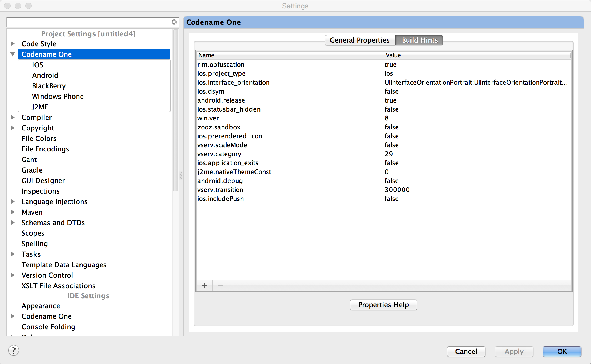The width and height of the screenshot is (591, 364).
Task: Select the j2me.nativeThemeConst row
Action: (x=384, y=172)
